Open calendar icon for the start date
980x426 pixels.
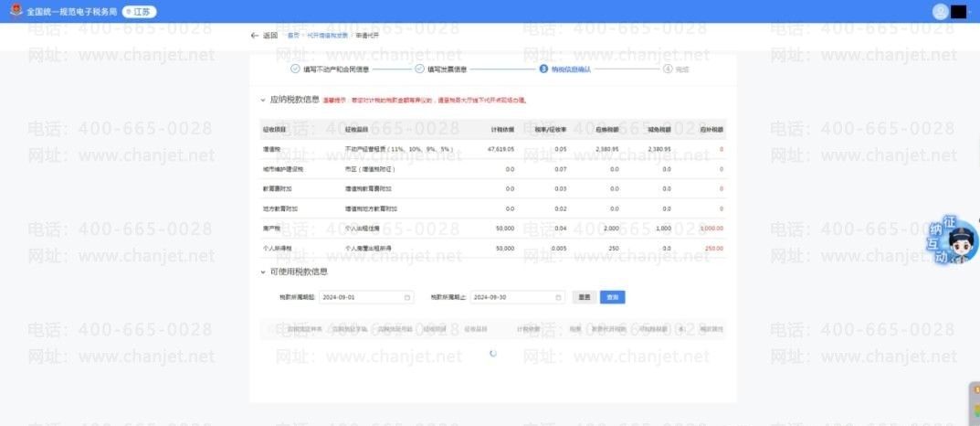(x=406, y=298)
